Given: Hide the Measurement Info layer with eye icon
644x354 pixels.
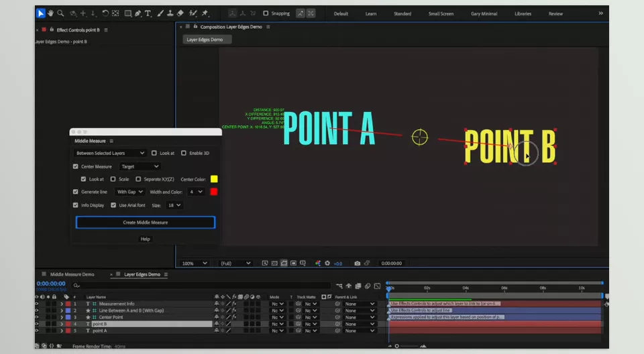Looking at the screenshot, I should (x=36, y=304).
